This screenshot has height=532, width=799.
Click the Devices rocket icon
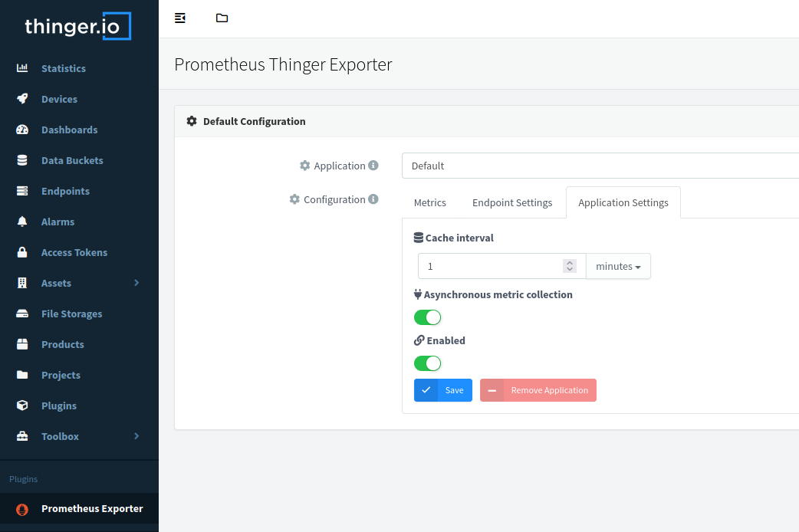coord(22,99)
